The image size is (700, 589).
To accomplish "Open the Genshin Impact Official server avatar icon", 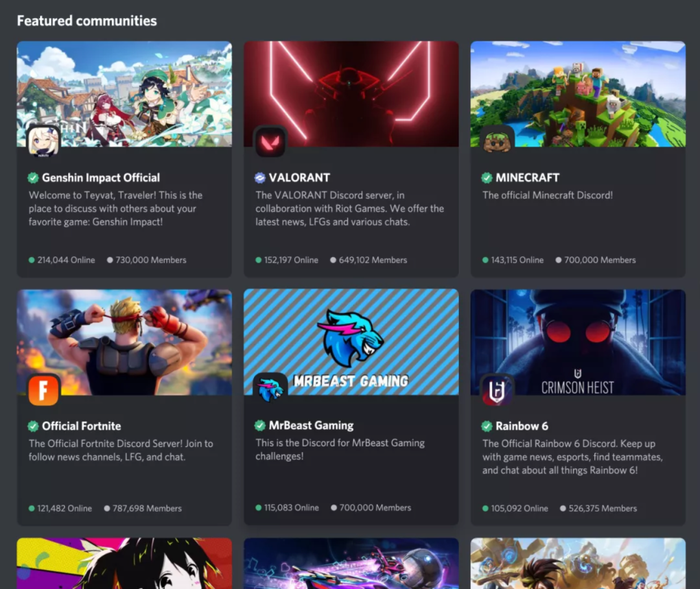I will coord(43,141).
